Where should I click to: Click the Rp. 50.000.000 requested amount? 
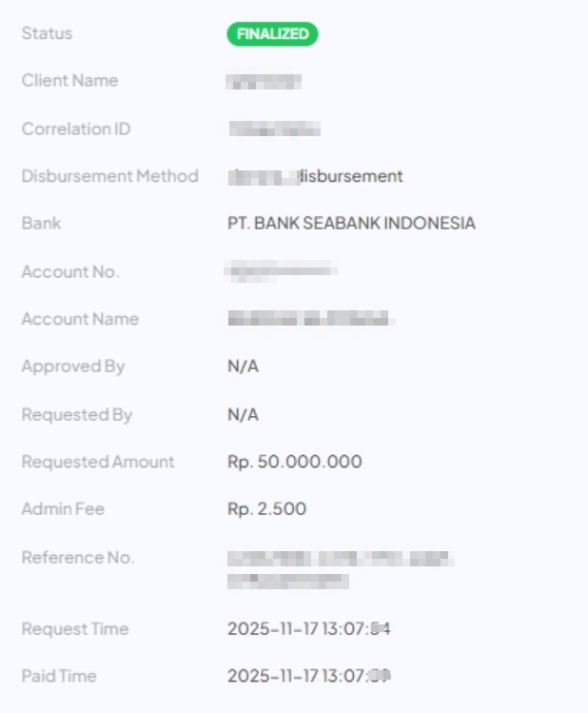pos(295,462)
